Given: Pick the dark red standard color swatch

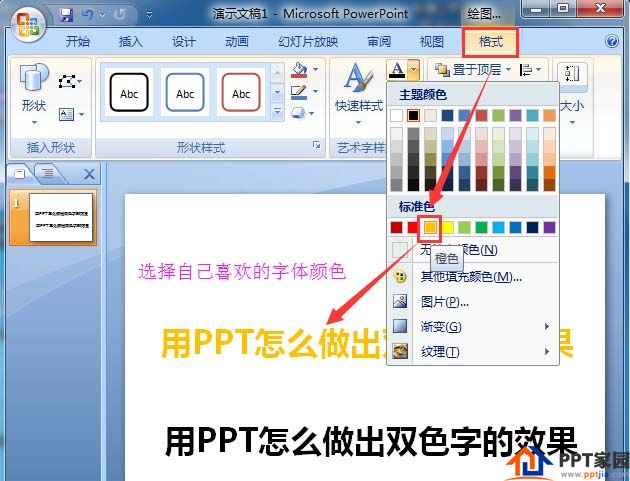Looking at the screenshot, I should [x=396, y=227].
